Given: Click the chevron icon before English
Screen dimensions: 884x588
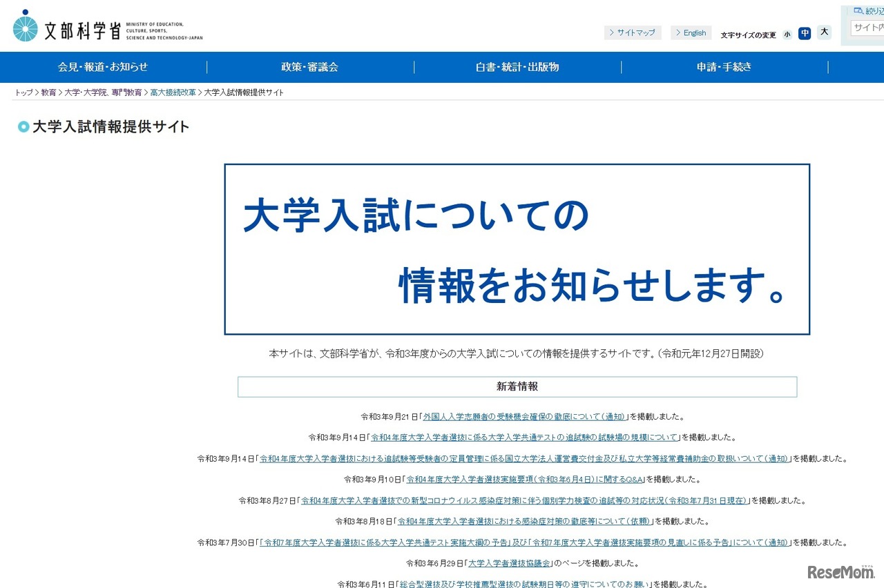Looking at the screenshot, I should click(678, 32).
